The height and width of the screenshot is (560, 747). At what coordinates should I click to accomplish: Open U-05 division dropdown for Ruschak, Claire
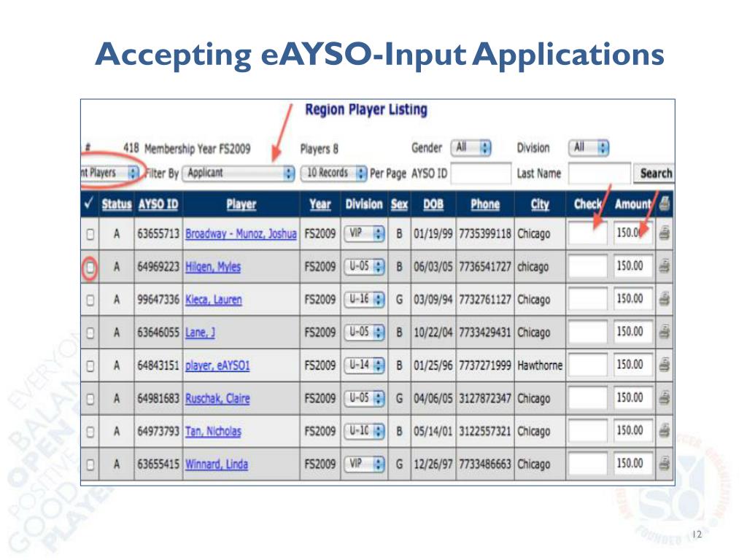click(x=365, y=398)
